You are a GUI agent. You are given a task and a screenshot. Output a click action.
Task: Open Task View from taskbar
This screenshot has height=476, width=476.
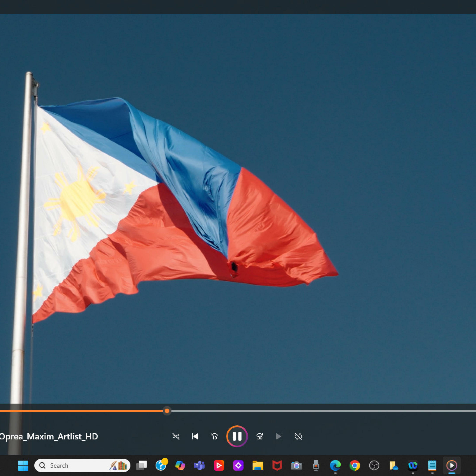141,465
